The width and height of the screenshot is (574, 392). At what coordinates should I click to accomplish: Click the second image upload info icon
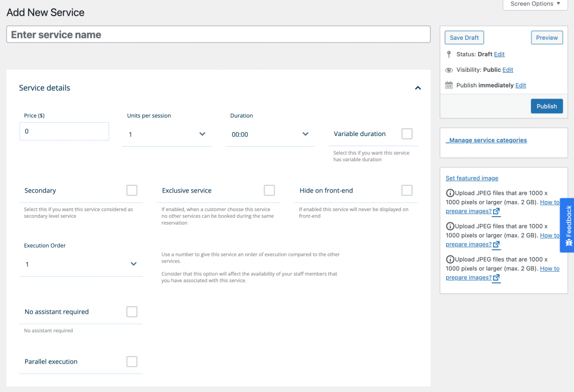(x=450, y=226)
